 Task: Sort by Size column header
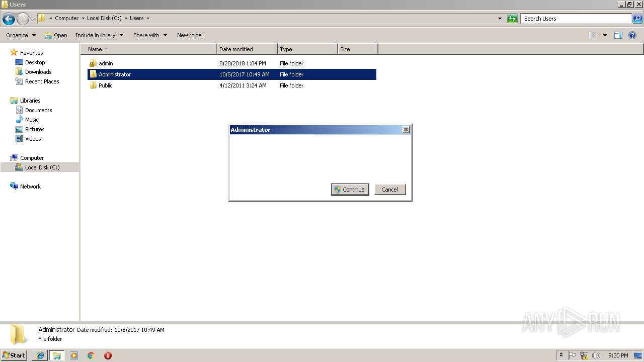click(358, 49)
